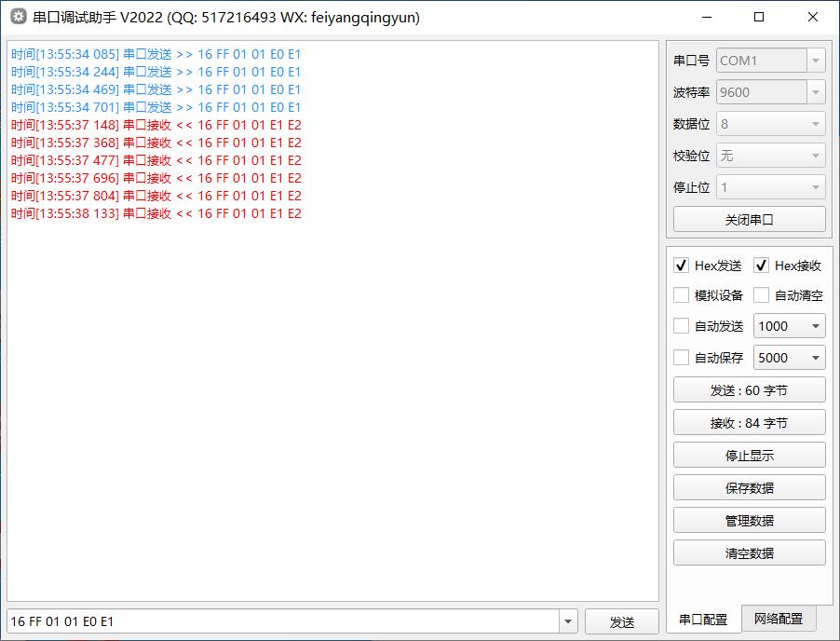
Task: Click the 关闭串口 button
Action: pos(749,220)
